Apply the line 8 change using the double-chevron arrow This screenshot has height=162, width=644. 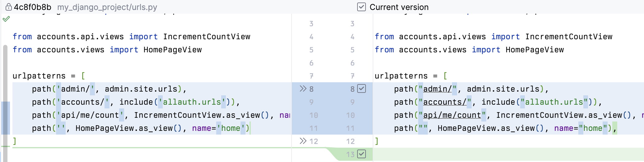303,89
